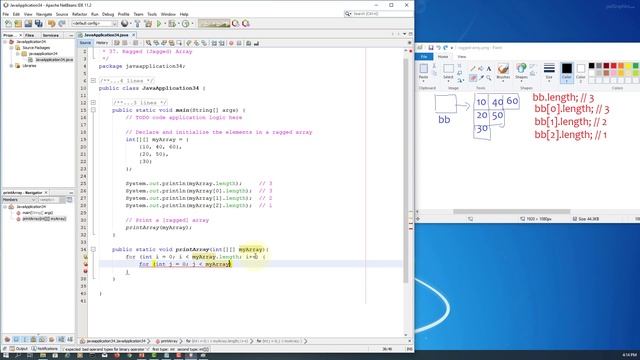The width and height of the screenshot is (640, 360).
Task: Open the Navigate menu in NetBeans
Action: point(44,14)
